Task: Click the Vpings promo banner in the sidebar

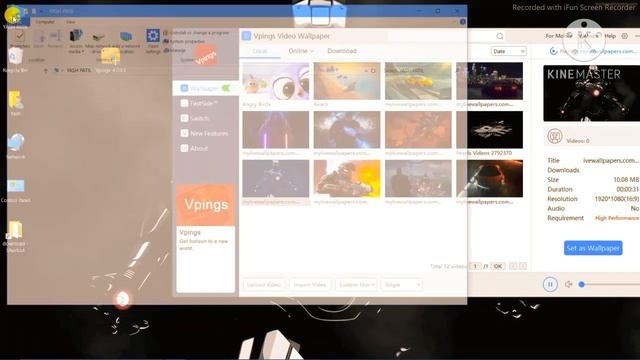Action: click(x=205, y=204)
